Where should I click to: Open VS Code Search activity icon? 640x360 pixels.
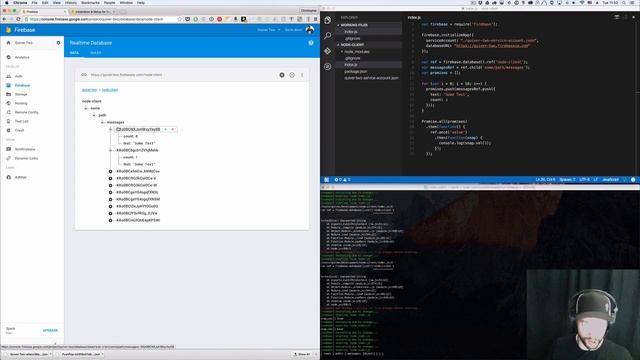328,36
